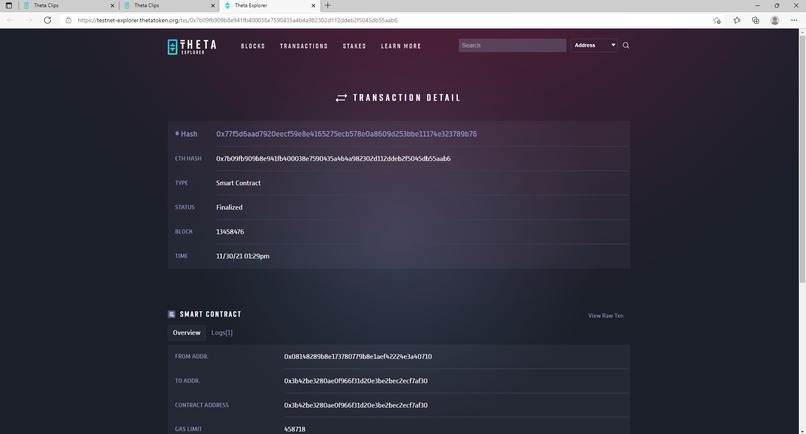
Task: Open browser settings and more menu
Action: [794, 20]
